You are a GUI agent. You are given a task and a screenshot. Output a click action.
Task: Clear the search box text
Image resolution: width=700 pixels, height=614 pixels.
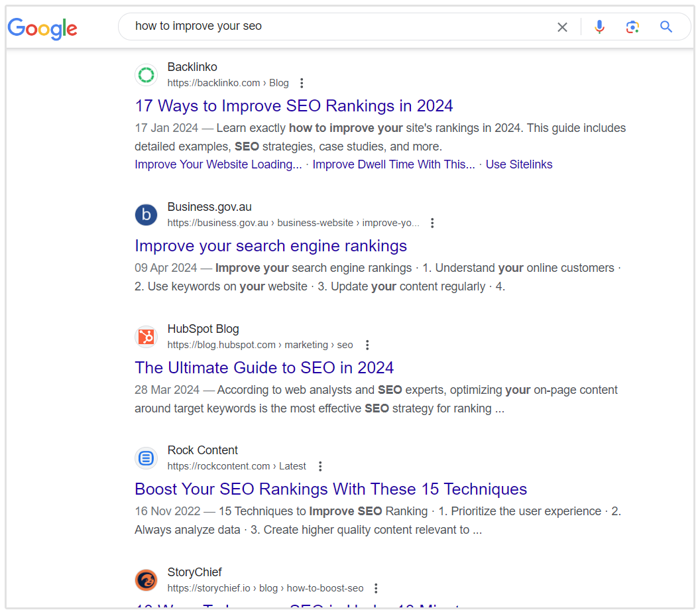tap(562, 27)
